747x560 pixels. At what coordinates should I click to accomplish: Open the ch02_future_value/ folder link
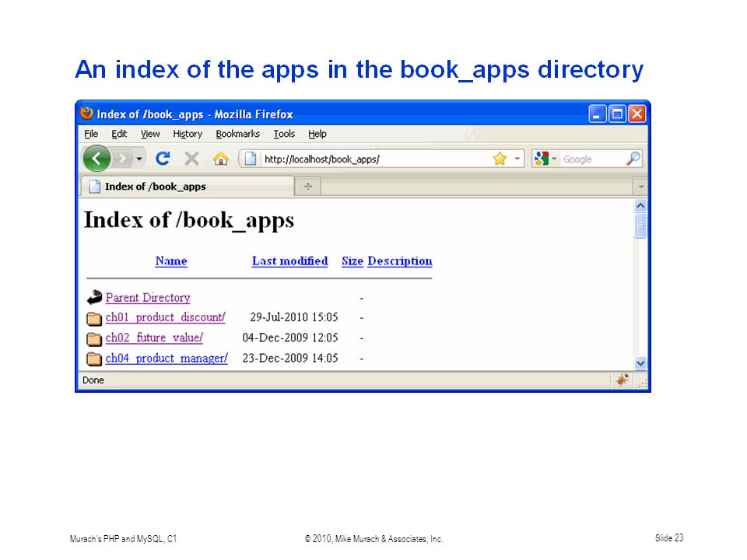tap(154, 338)
